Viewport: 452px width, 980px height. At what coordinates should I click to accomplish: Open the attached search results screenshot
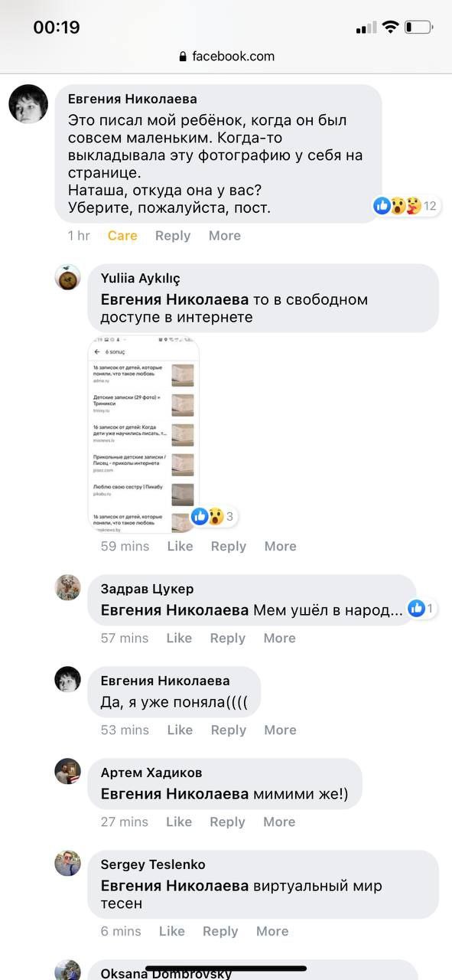point(144,434)
